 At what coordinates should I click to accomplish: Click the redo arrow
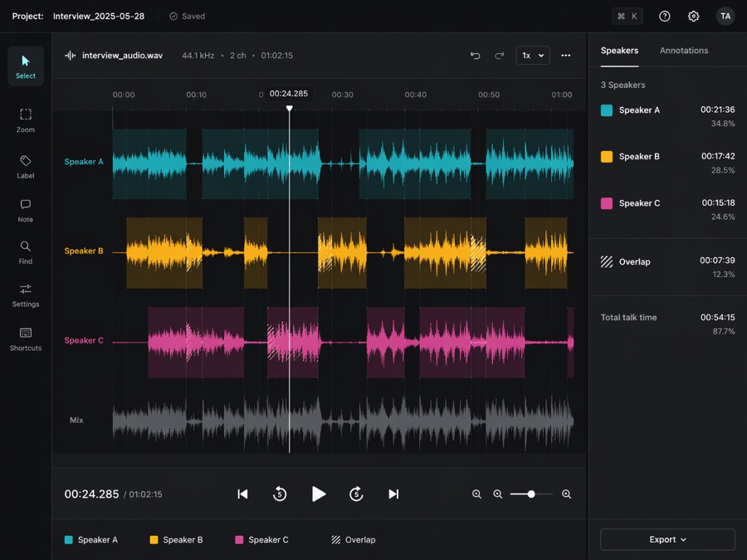(x=499, y=56)
